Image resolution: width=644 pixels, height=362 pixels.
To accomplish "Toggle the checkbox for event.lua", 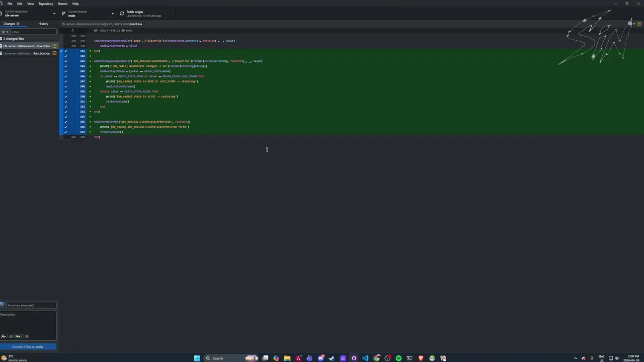I will (x=2, y=46).
